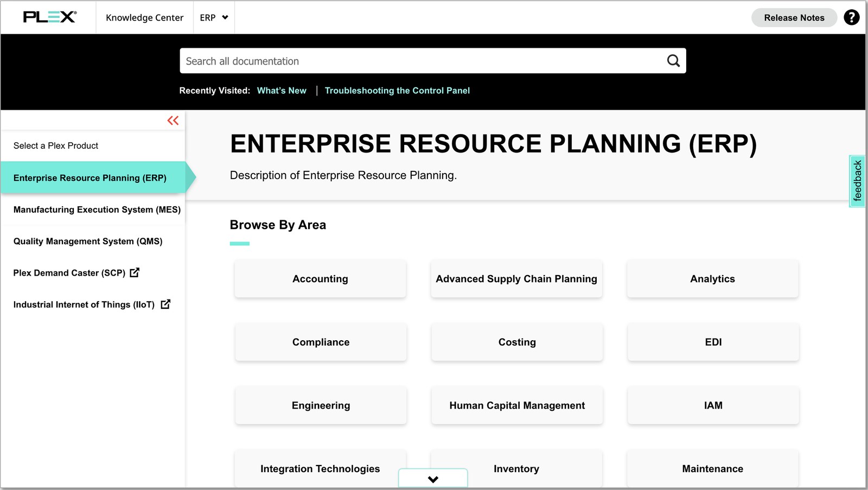This screenshot has width=868, height=490.
Task: Open Troubleshooting the Control Panel link
Action: point(397,91)
